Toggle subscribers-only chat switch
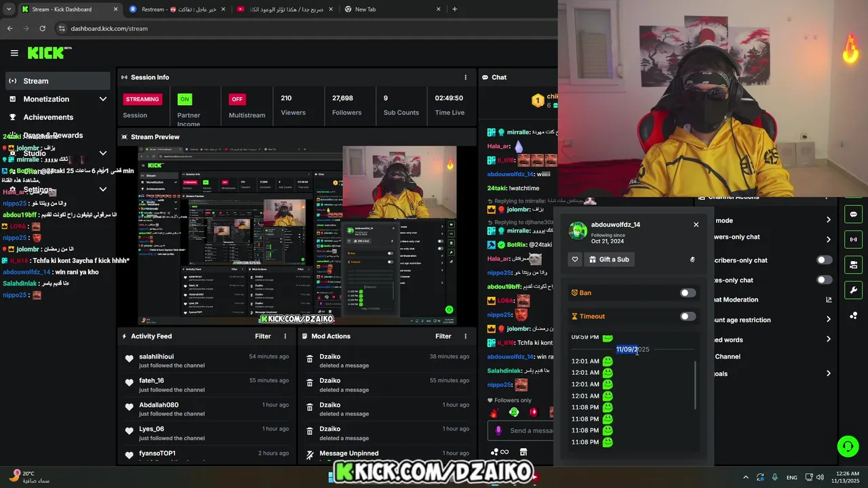The width and height of the screenshot is (868, 488). click(824, 260)
